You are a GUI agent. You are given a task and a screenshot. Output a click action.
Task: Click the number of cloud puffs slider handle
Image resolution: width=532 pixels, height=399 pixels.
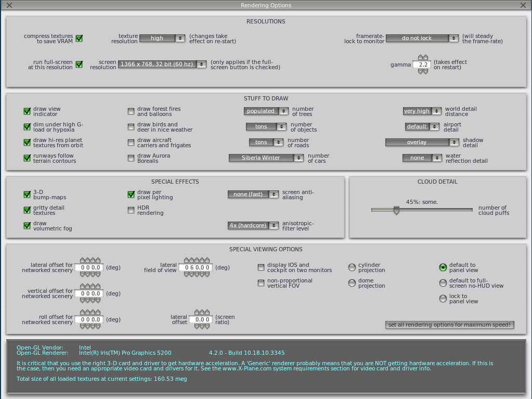[x=396, y=210]
